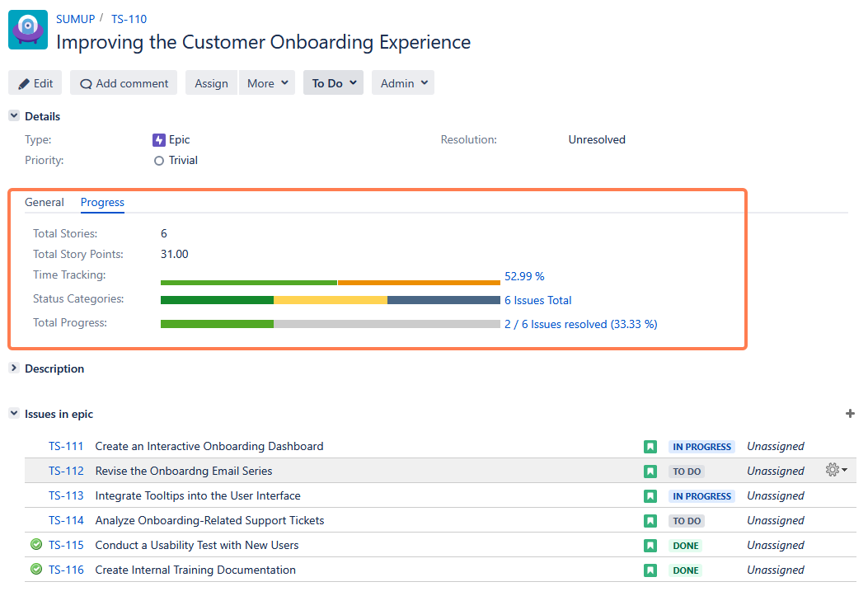868x596 pixels.
Task: Click the Trivial priority icon
Action: [x=157, y=160]
